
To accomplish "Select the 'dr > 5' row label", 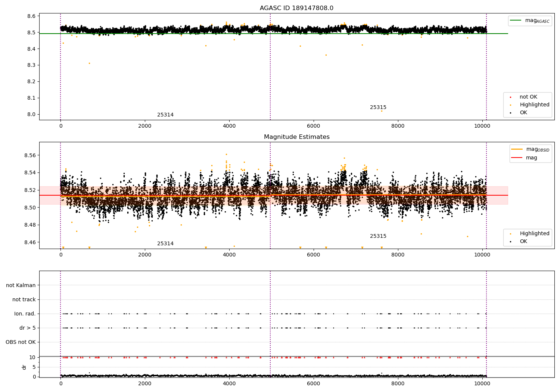I will click(28, 328).
